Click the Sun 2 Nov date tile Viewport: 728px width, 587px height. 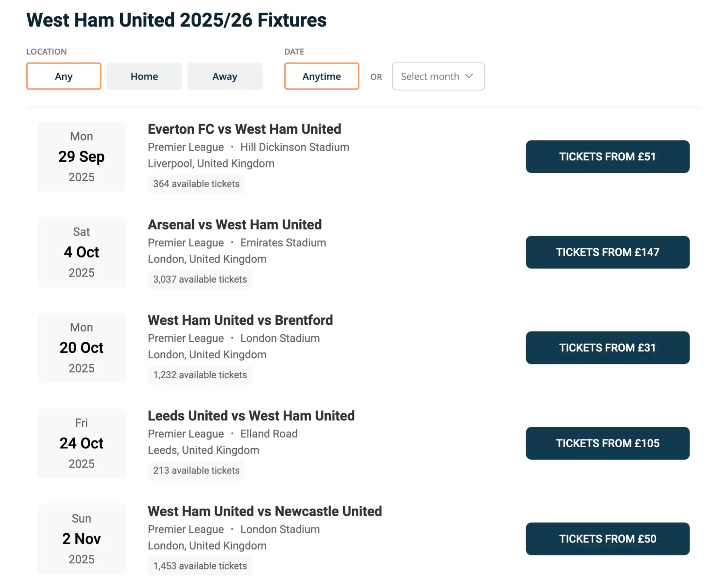coord(81,539)
